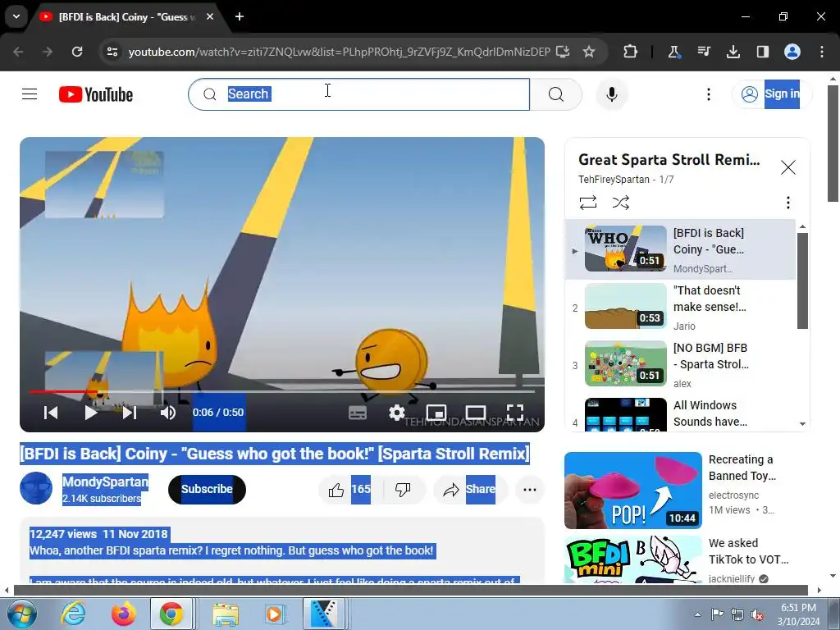The image size is (840, 630).
Task: Play the paused video
Action: coord(90,412)
